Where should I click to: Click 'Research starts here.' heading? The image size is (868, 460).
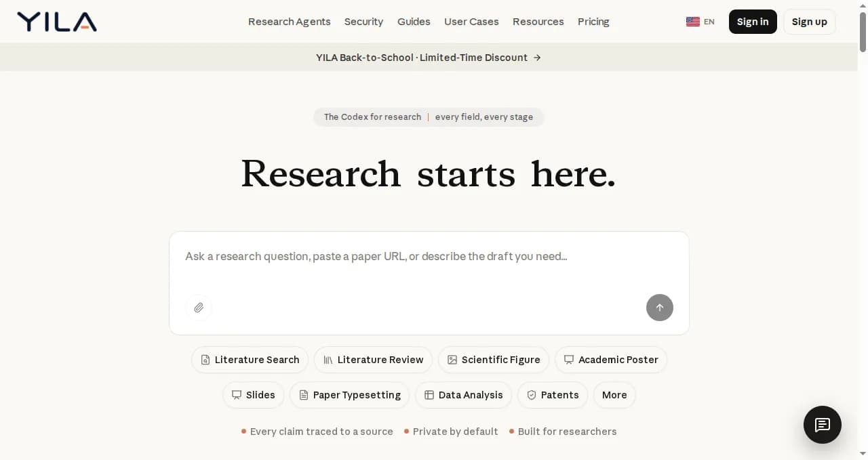(429, 173)
